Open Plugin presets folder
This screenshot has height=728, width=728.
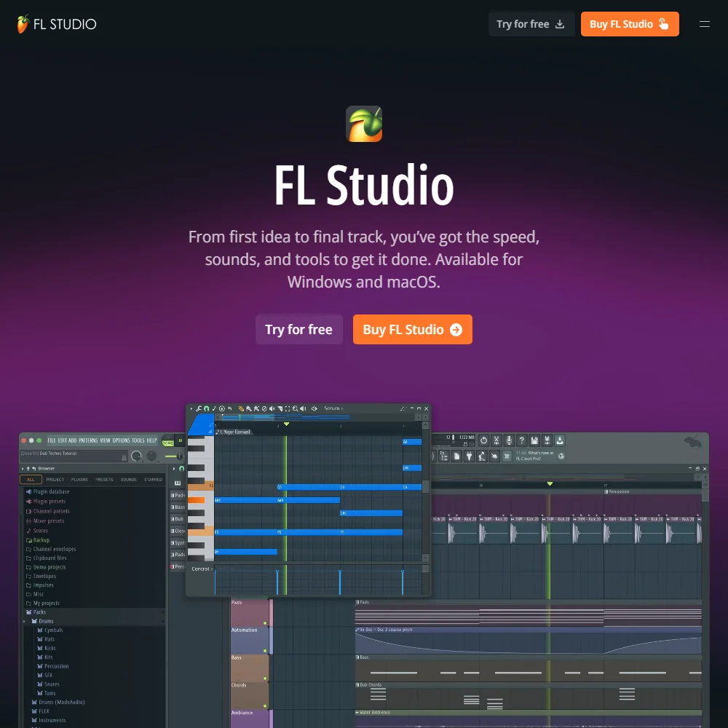(46, 501)
